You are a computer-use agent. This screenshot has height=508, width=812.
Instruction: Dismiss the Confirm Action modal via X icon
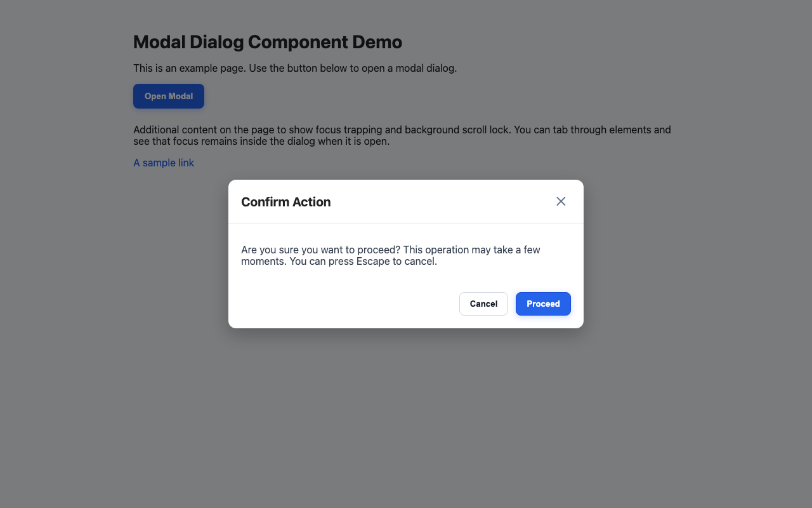tap(561, 201)
